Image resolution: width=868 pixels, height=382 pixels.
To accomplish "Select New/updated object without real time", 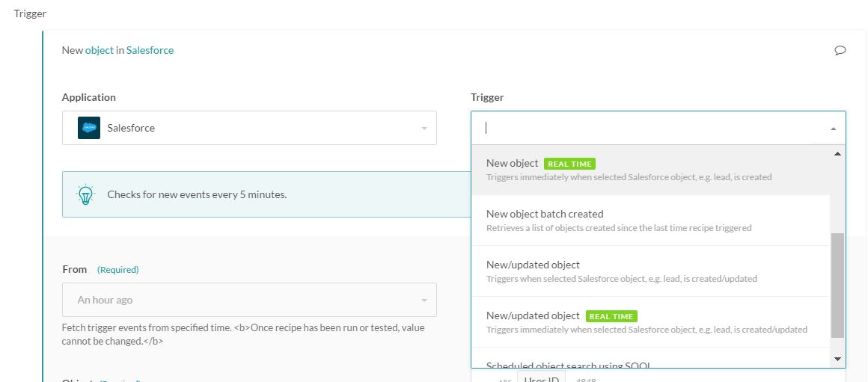I will [533, 265].
